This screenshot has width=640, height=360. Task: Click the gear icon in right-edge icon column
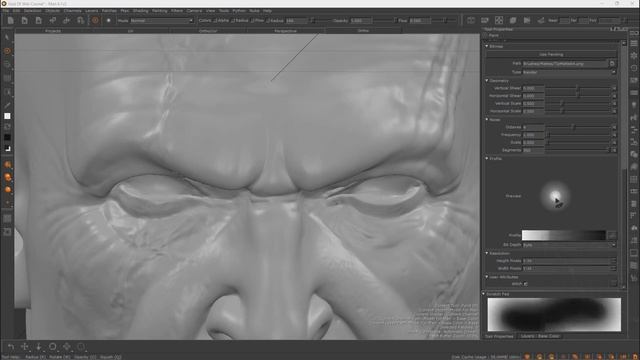[x=633, y=56]
